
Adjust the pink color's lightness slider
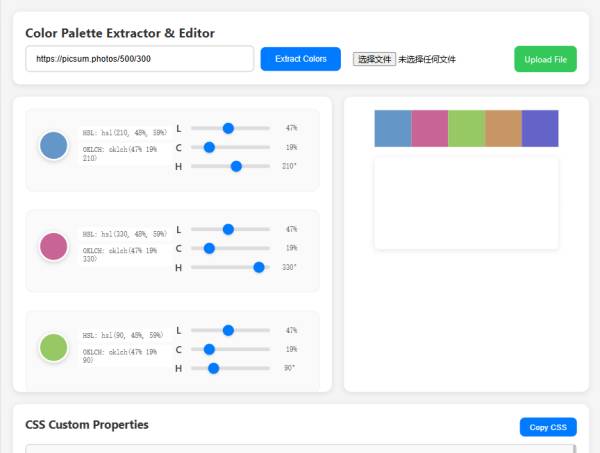[228, 229]
